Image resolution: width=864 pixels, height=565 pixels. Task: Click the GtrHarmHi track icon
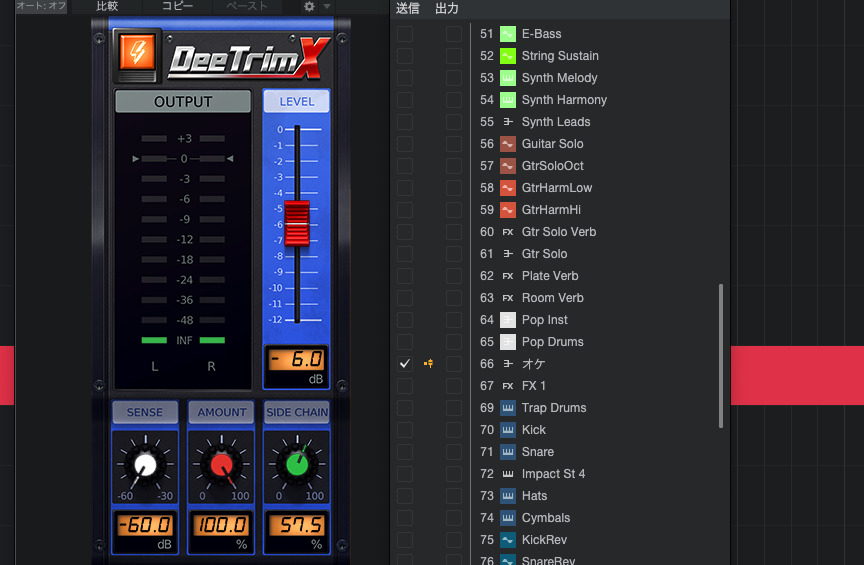[507, 210]
